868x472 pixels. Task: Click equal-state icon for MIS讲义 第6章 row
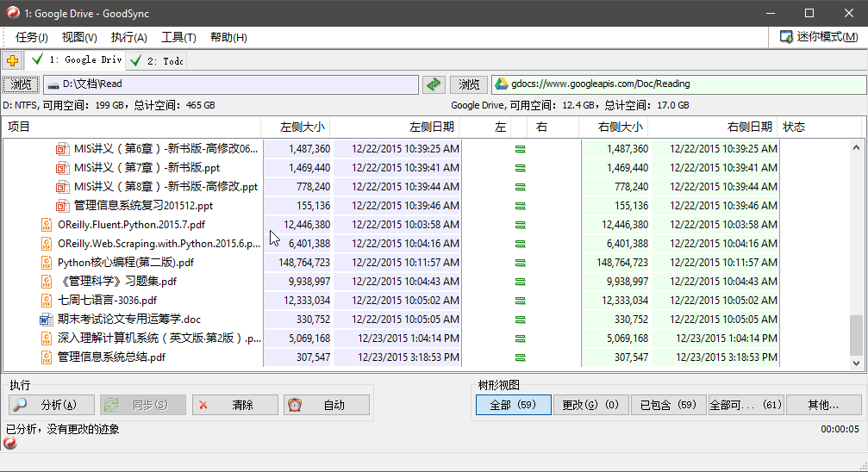coord(520,149)
